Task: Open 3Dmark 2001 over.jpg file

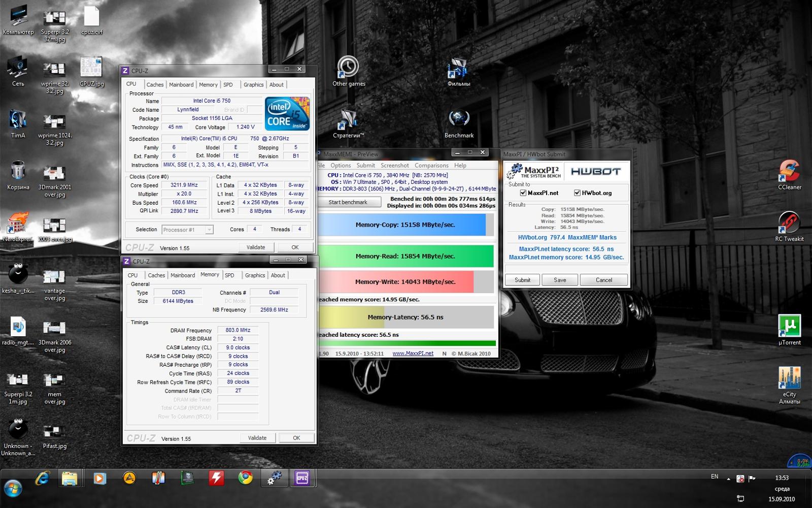Action: point(54,180)
